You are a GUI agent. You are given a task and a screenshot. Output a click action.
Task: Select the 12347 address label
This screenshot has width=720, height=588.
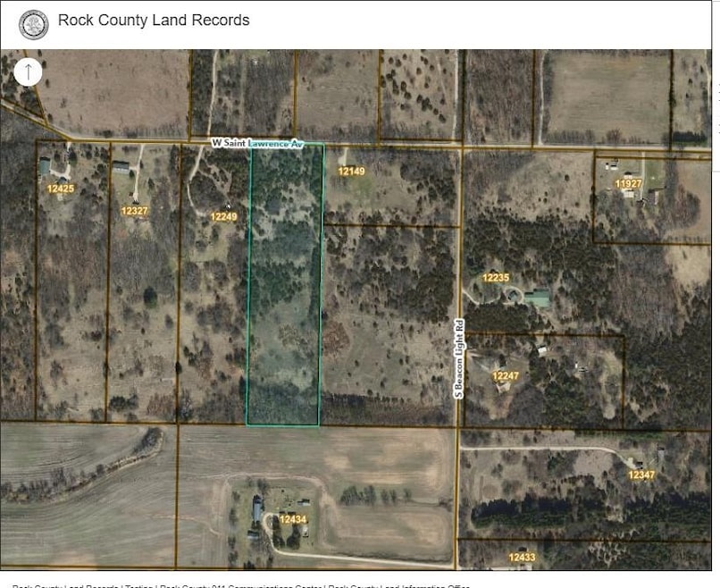tap(641, 475)
